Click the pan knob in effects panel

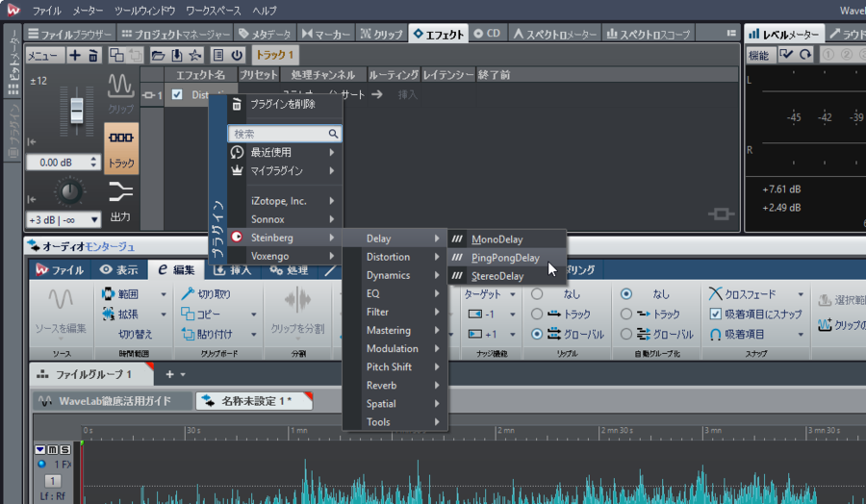[x=69, y=192]
